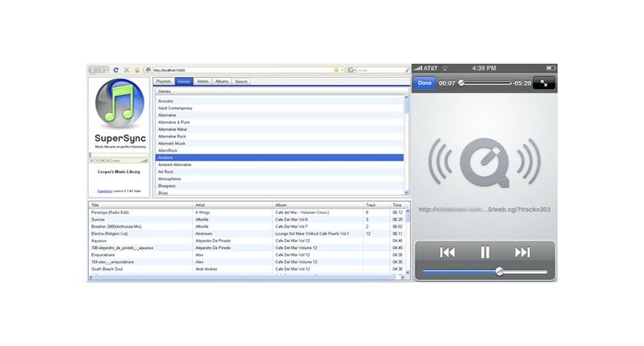Select the Alternative & Punk genre
644x346 pixels.
tap(280, 122)
